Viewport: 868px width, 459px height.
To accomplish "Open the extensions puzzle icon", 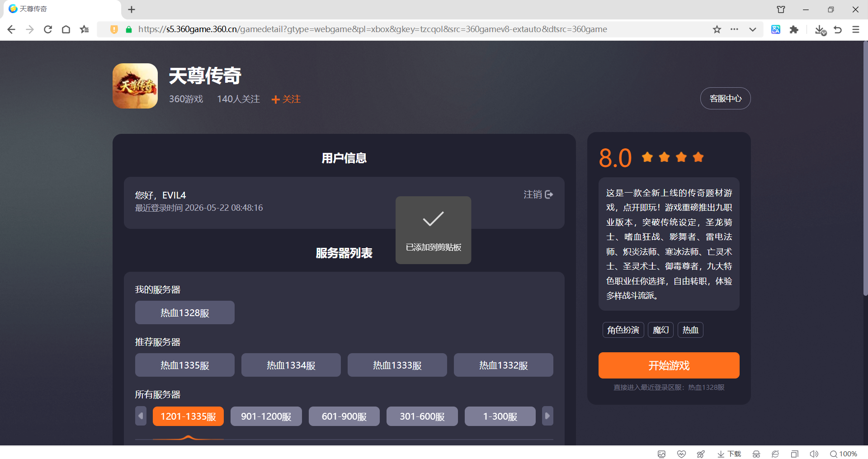I will coord(794,29).
